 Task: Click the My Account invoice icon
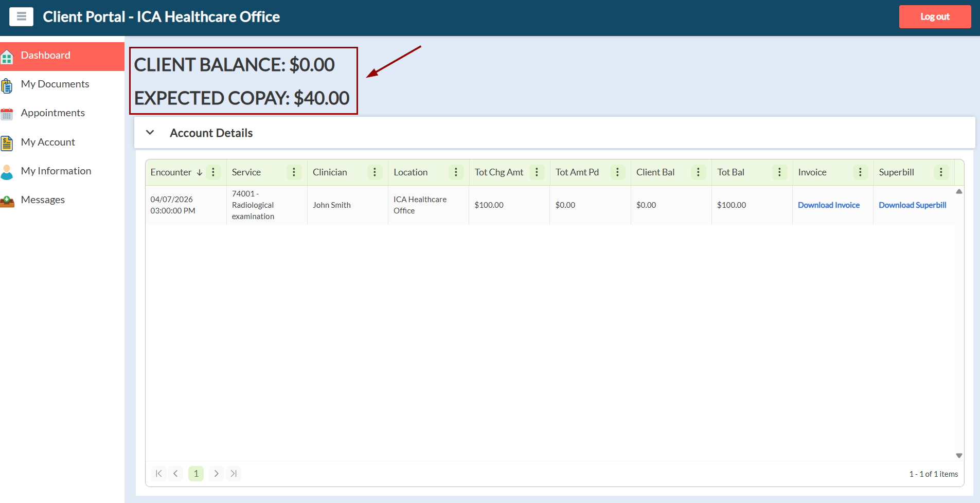[7, 143]
